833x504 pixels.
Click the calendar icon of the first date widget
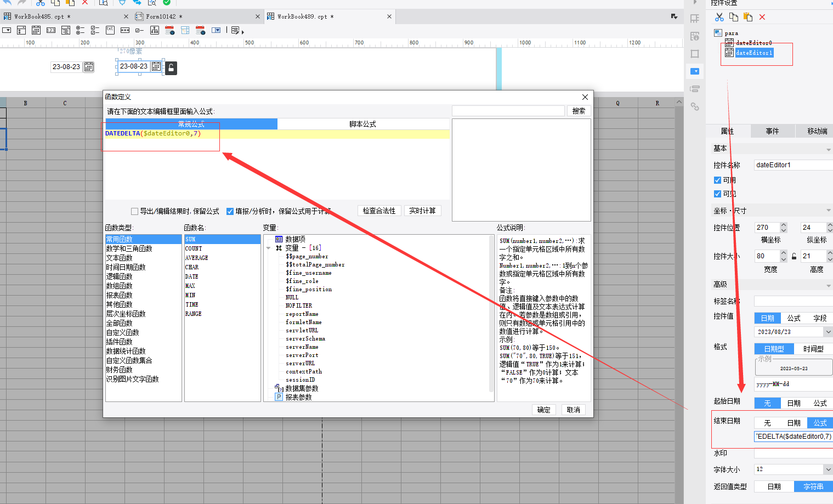tap(88, 67)
